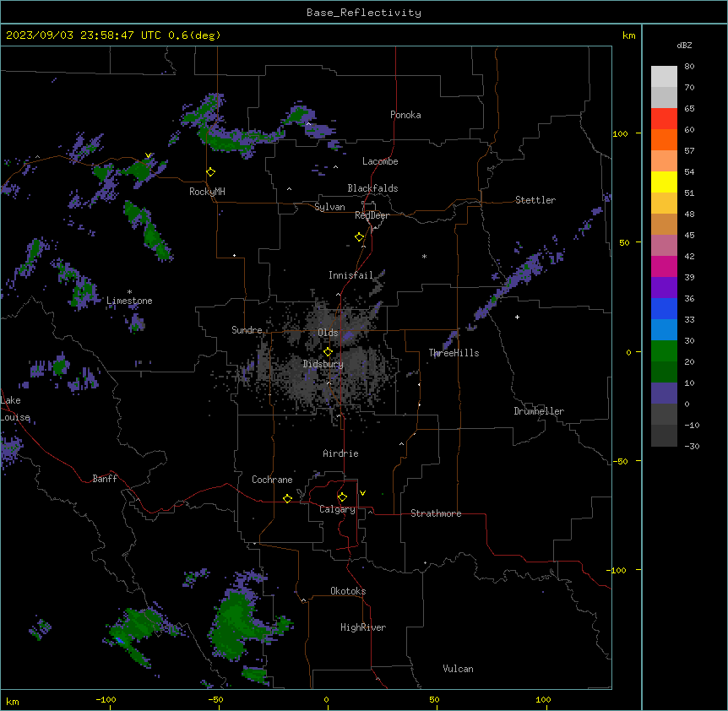Click the Drumheller label
The height and width of the screenshot is (711, 728).
coord(539,411)
